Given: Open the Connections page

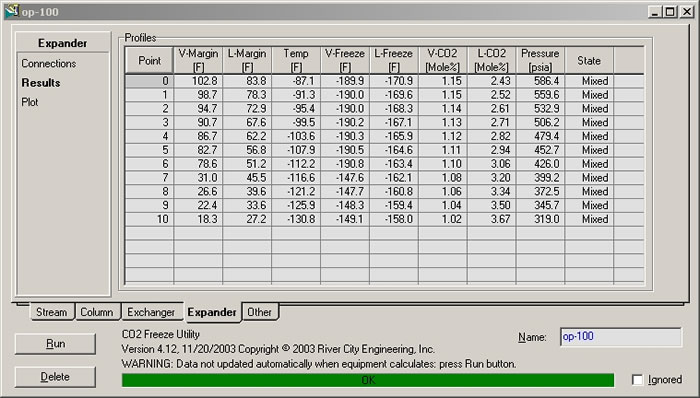Looking at the screenshot, I should (x=49, y=63).
